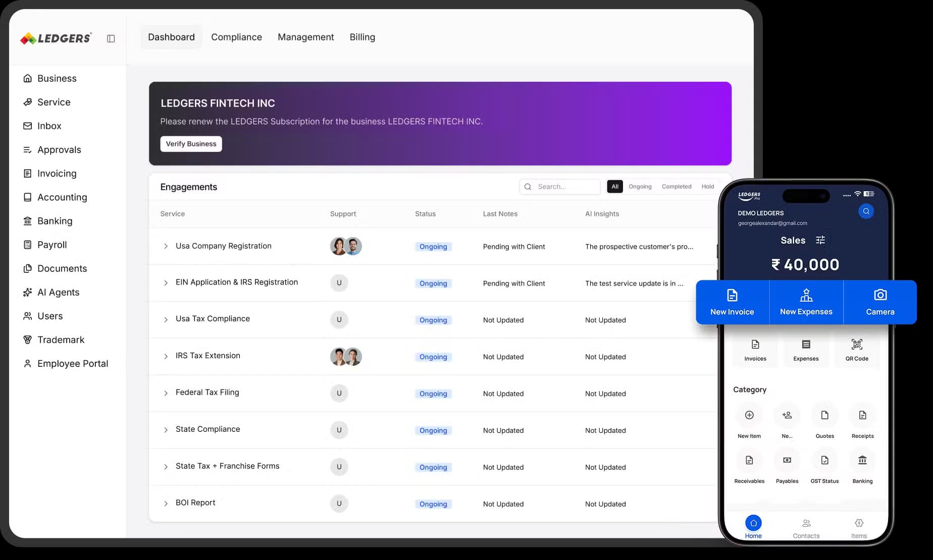Viewport: 933px width, 560px height.
Task: Open Approvals in the sidebar
Action: [52, 149]
